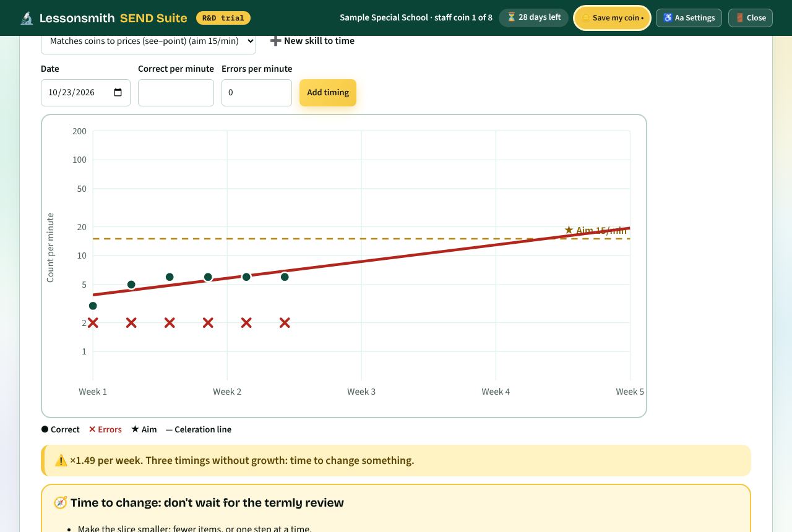The height and width of the screenshot is (532, 792).
Task: Click the 'Count per minute' axis title
Action: click(x=50, y=248)
